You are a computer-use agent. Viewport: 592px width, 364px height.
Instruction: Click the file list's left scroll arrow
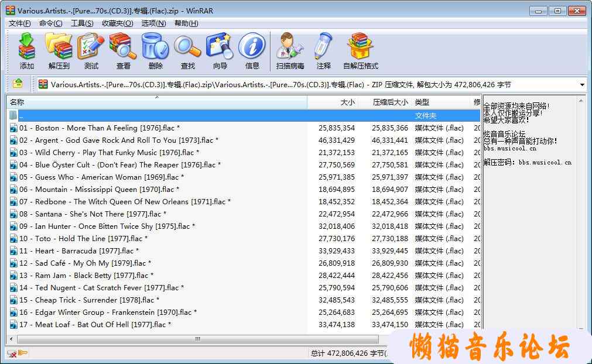pos(11,339)
